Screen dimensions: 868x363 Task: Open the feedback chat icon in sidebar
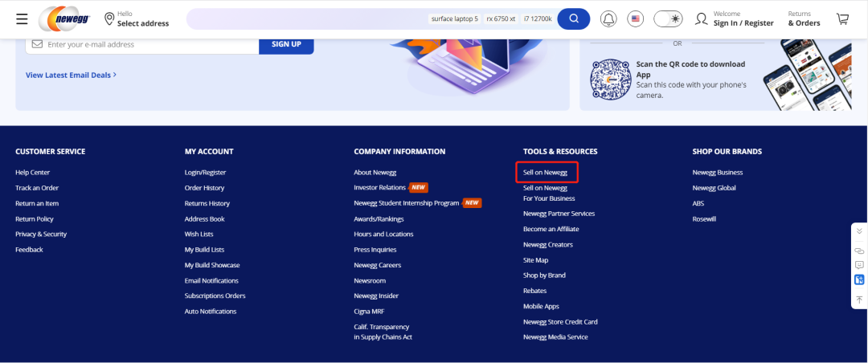[859, 265]
